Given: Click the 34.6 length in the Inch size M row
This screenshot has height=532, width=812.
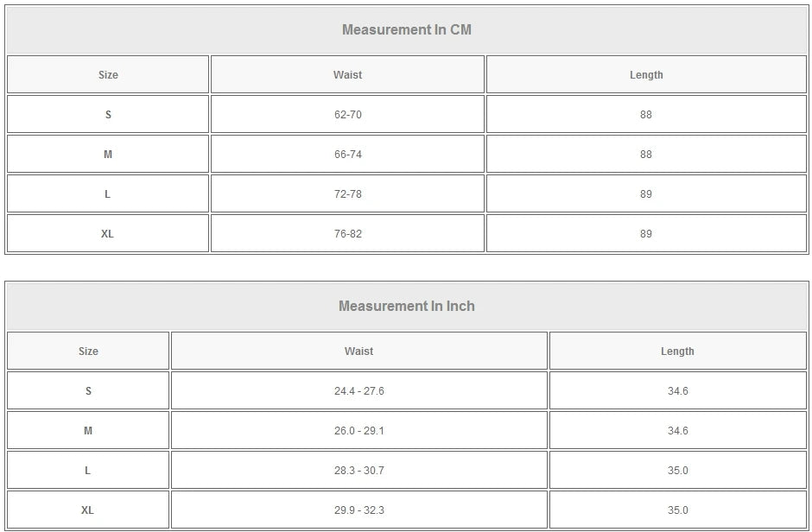Looking at the screenshot, I should (678, 431).
